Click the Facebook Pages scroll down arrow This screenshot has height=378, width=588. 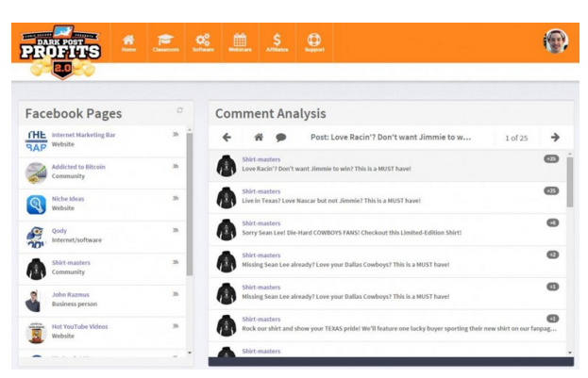click(x=190, y=353)
